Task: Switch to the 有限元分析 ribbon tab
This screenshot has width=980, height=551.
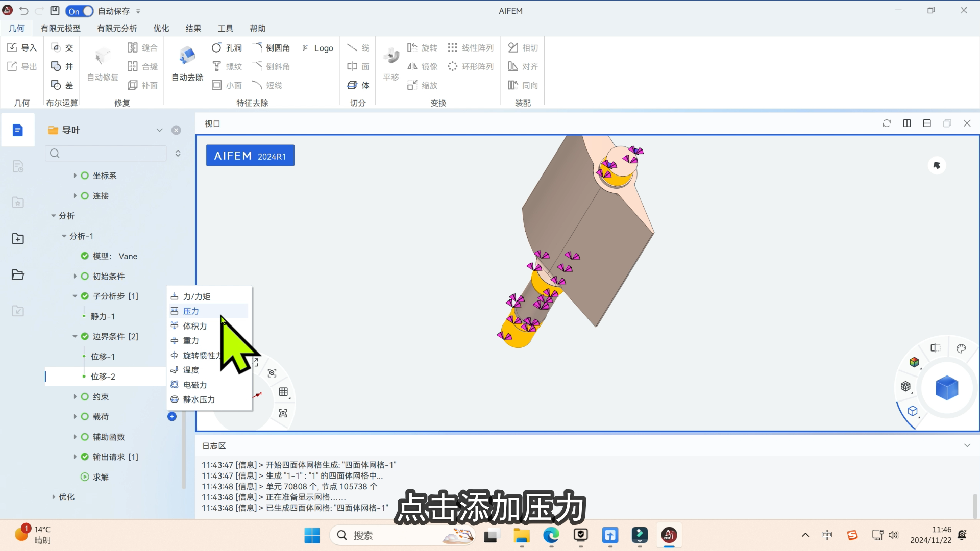Action: click(116, 28)
